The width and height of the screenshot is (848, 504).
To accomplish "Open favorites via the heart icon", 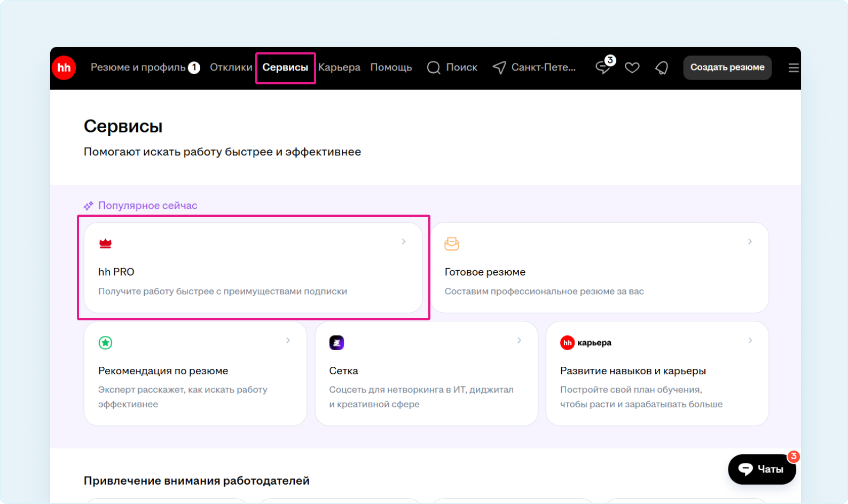I will [632, 68].
